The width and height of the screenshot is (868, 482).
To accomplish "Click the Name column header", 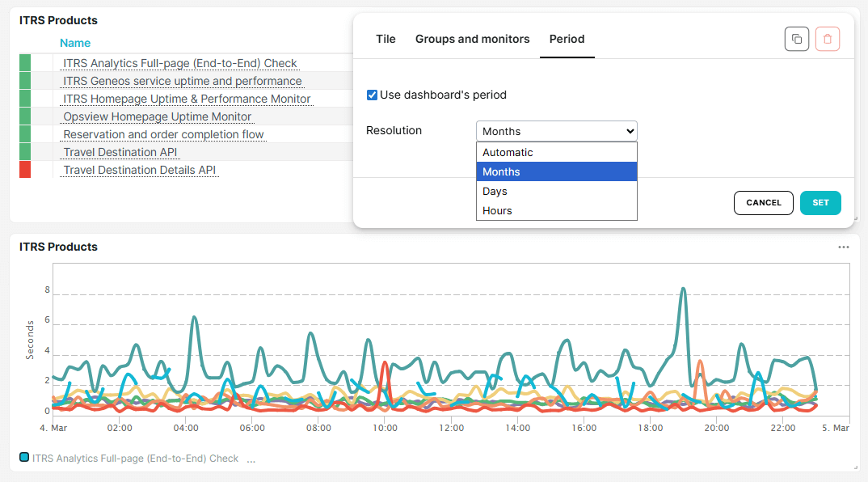I will pos(75,43).
